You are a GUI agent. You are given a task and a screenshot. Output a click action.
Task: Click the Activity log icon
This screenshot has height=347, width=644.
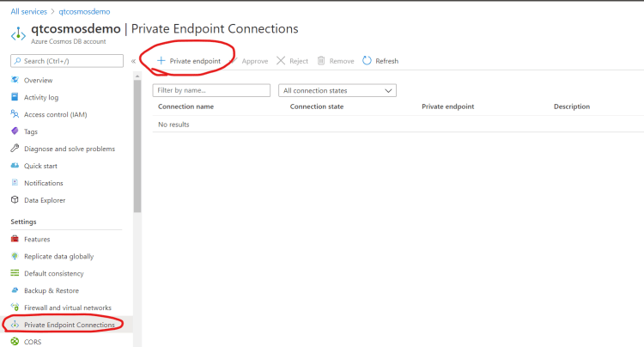15,97
